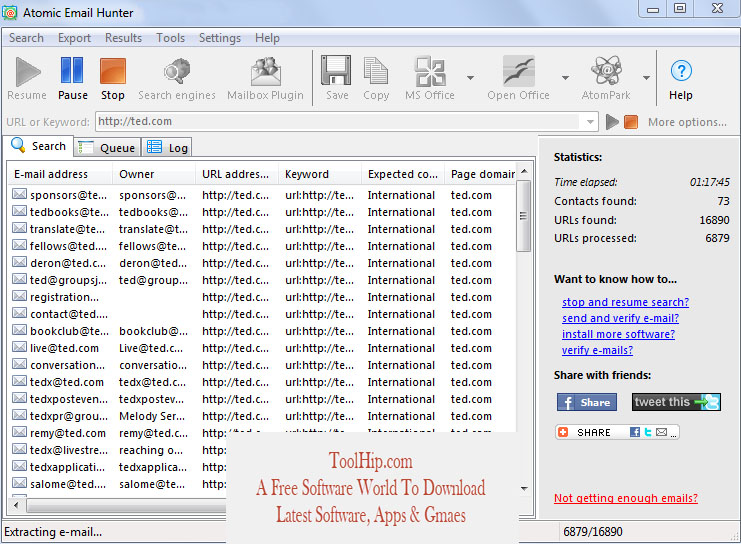Switch to the Log tab
The height and width of the screenshot is (544, 741).
click(167, 148)
